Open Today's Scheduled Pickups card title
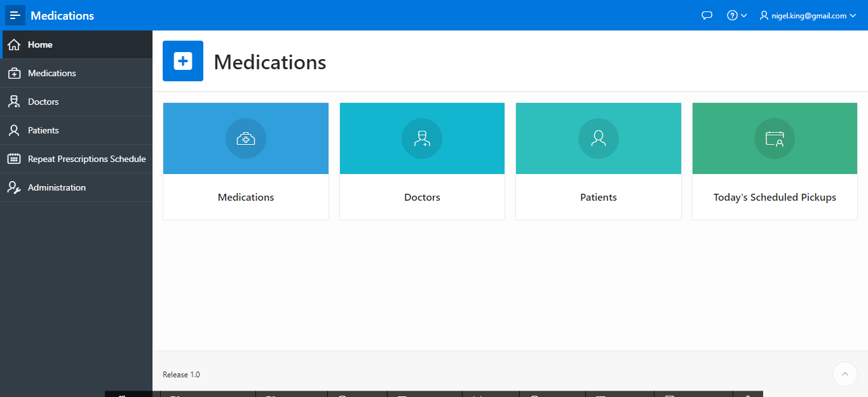Viewport: 868px width, 397px height. click(x=775, y=198)
